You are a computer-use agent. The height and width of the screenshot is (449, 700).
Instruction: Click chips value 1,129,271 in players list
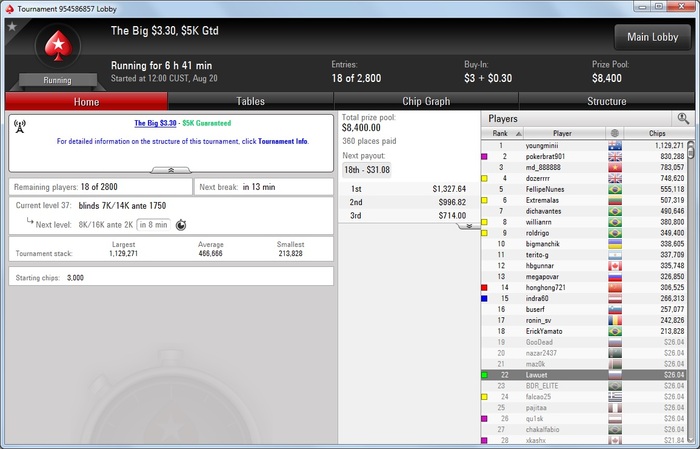click(x=669, y=146)
